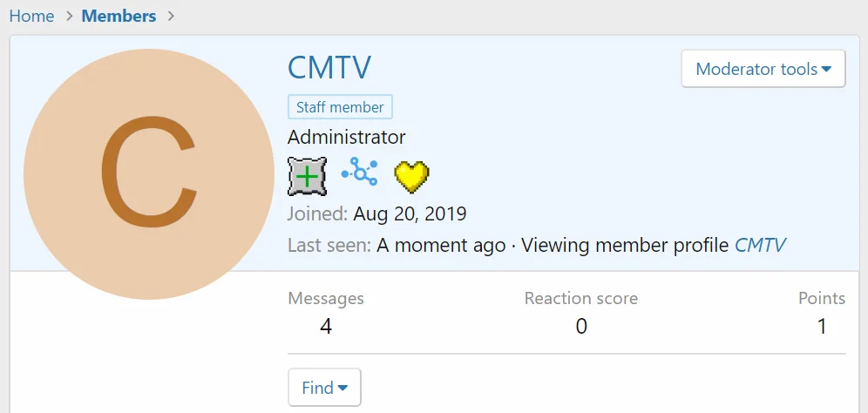Go to the Home breadcrumb
The image size is (868, 413).
click(x=31, y=17)
